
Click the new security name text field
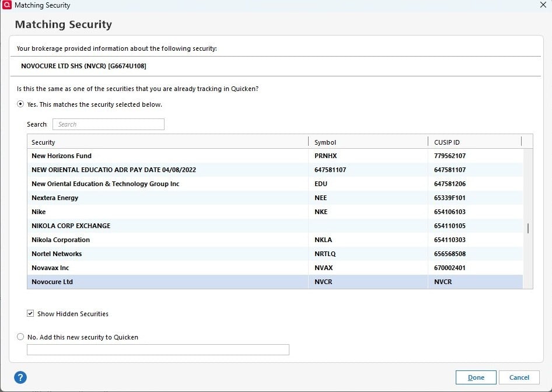click(x=158, y=350)
